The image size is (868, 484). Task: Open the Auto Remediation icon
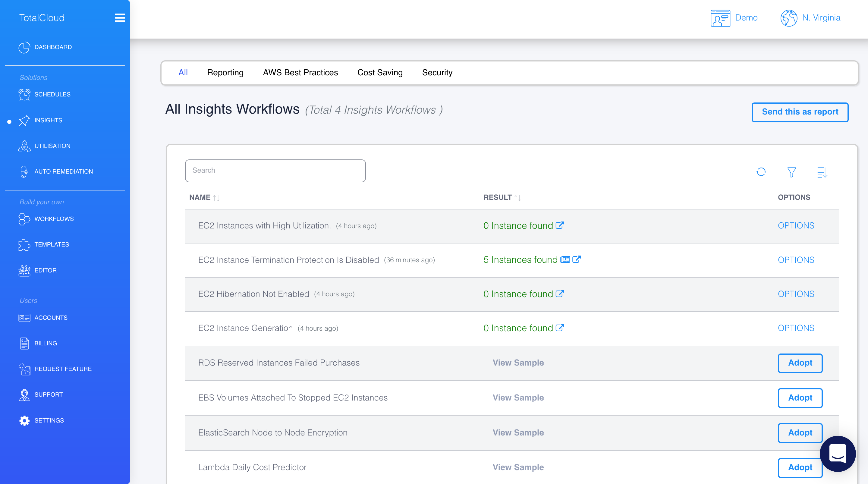24,171
